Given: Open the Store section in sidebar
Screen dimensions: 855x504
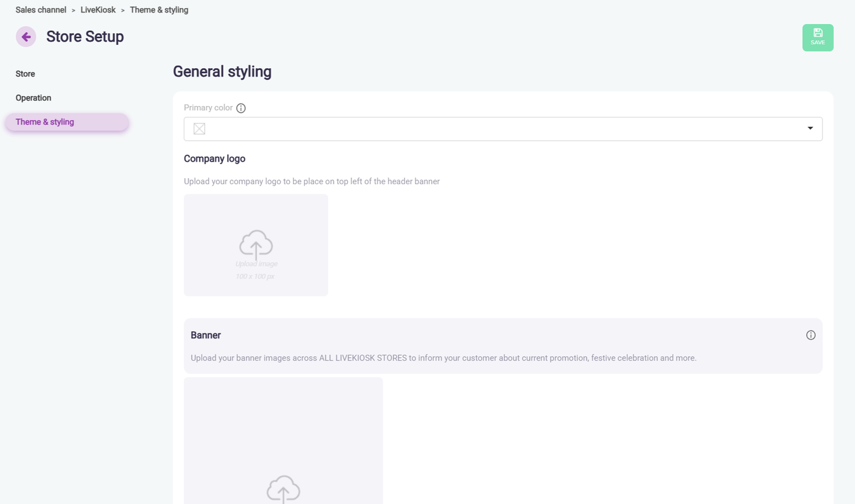Looking at the screenshot, I should coord(25,74).
